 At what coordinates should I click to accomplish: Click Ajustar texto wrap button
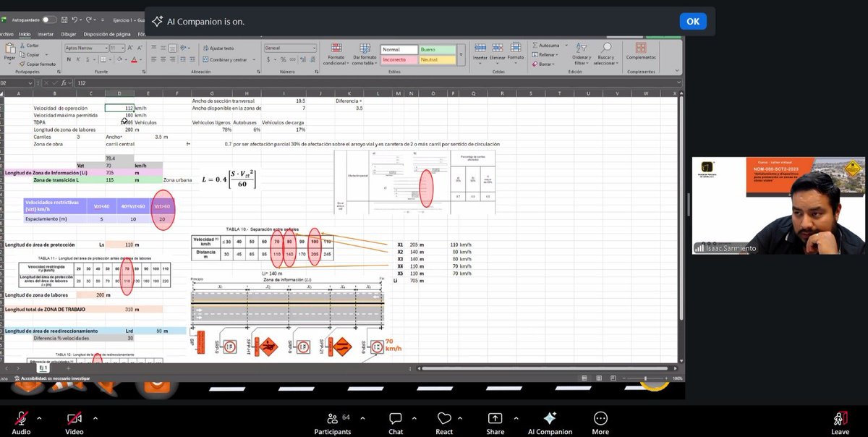click(x=218, y=48)
